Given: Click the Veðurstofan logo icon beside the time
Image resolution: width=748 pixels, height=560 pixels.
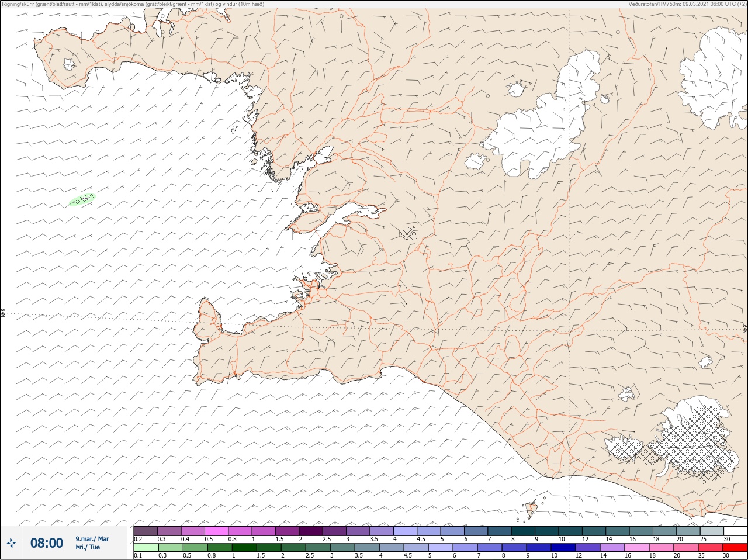Looking at the screenshot, I should (11, 543).
